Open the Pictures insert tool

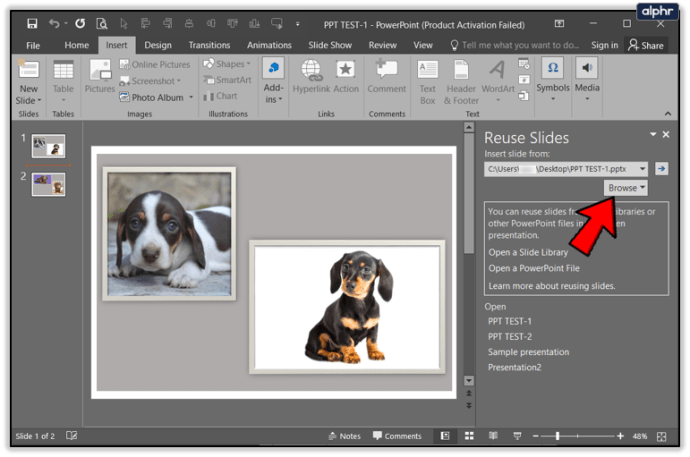[100, 77]
